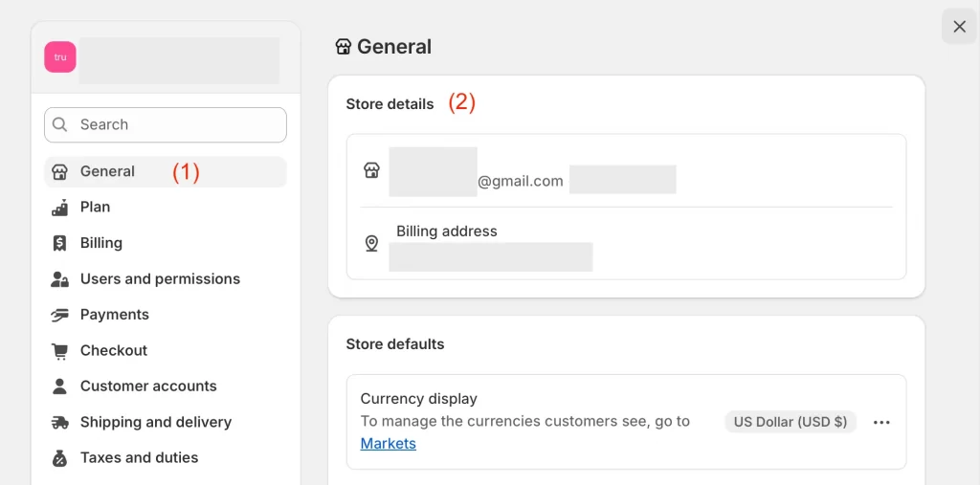The image size is (980, 485).
Task: Follow the Markets link
Action: point(389,444)
